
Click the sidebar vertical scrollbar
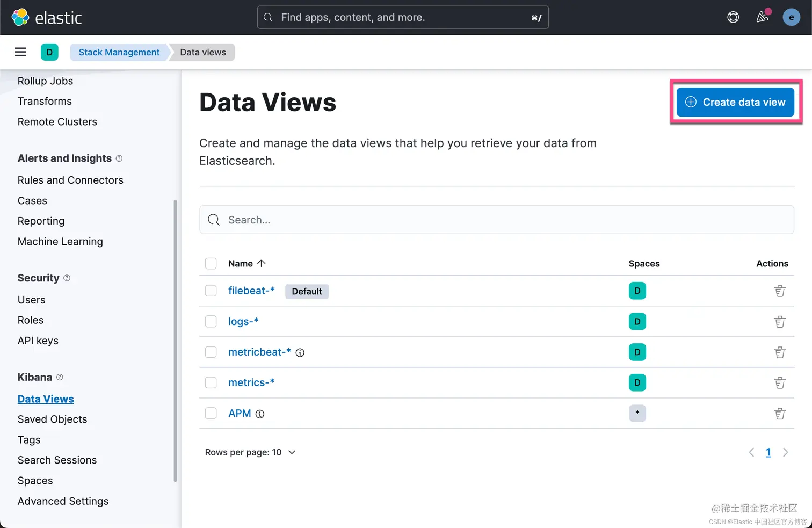(x=175, y=341)
